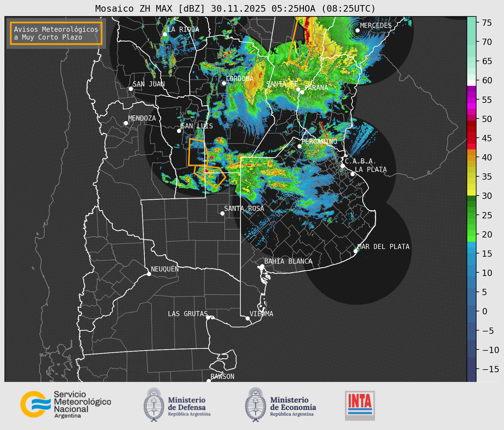
Task: Click the Ministerio de Defensa crest
Action: 154,405
